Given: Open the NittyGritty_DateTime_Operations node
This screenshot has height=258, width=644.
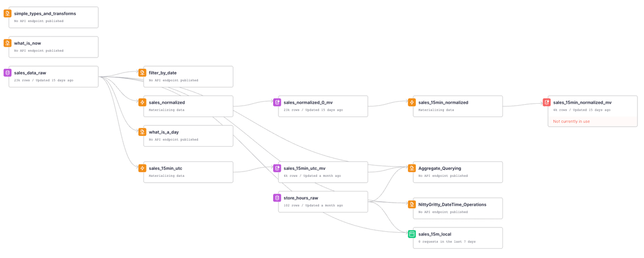Looking at the screenshot, I should point(457,208).
